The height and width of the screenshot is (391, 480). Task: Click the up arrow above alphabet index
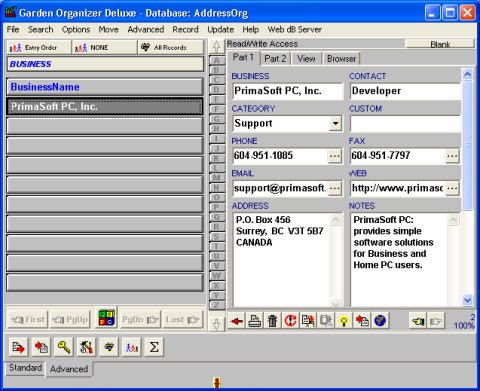(x=217, y=46)
